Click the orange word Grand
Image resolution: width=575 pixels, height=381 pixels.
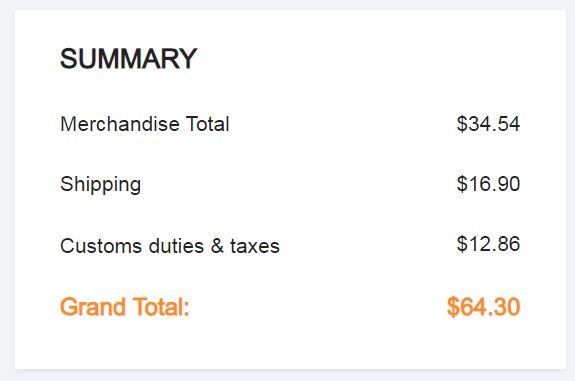(x=93, y=307)
